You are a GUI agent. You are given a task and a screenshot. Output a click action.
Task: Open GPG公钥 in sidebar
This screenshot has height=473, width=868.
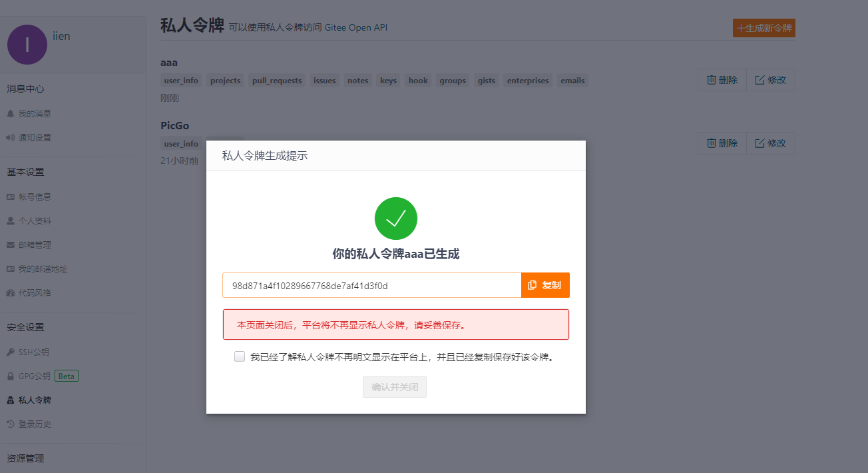tap(35, 376)
